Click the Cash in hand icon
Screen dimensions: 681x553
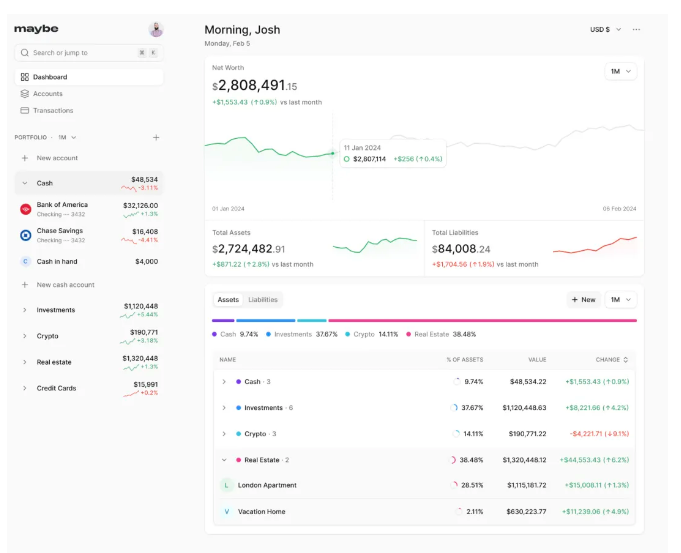click(x=26, y=261)
